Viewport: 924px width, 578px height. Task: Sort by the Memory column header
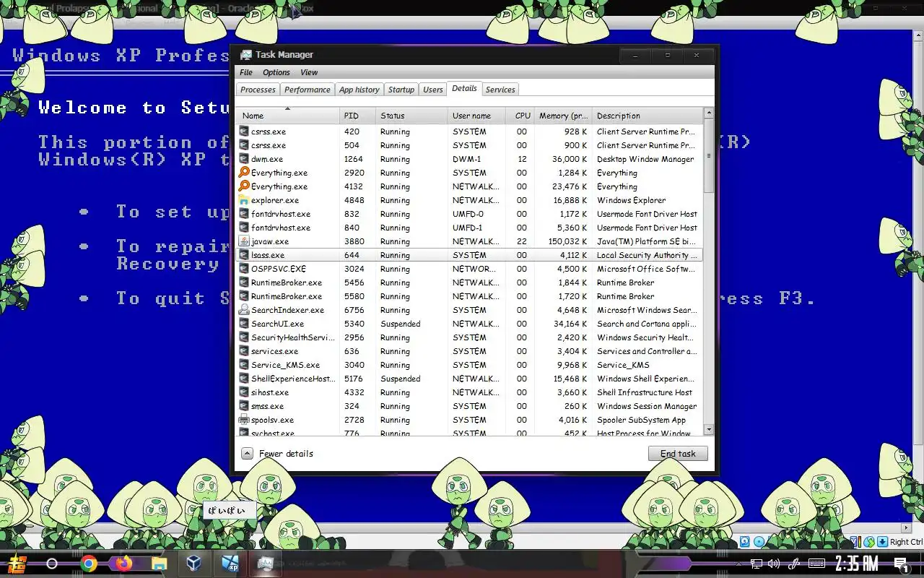(563, 116)
